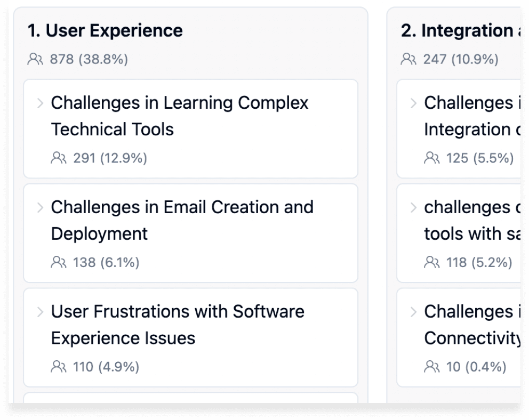Select the '1. User Experience' heading
The height and width of the screenshot is (420, 529).
click(105, 31)
